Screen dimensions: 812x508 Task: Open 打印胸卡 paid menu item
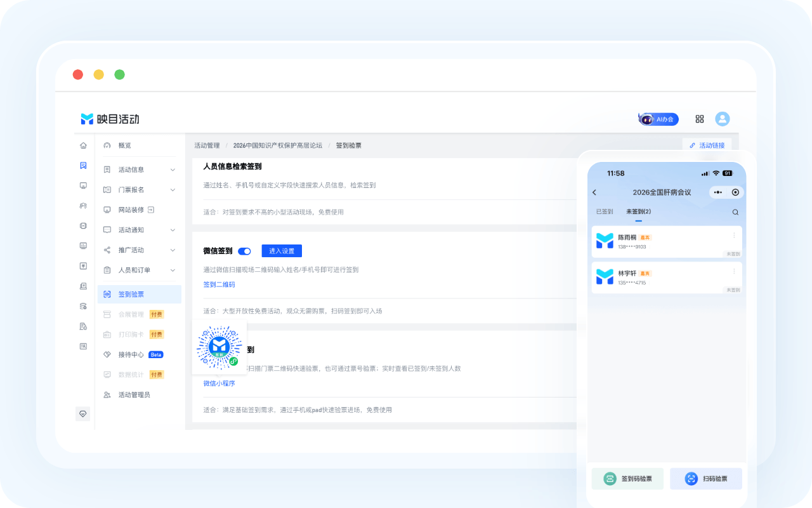click(139, 334)
